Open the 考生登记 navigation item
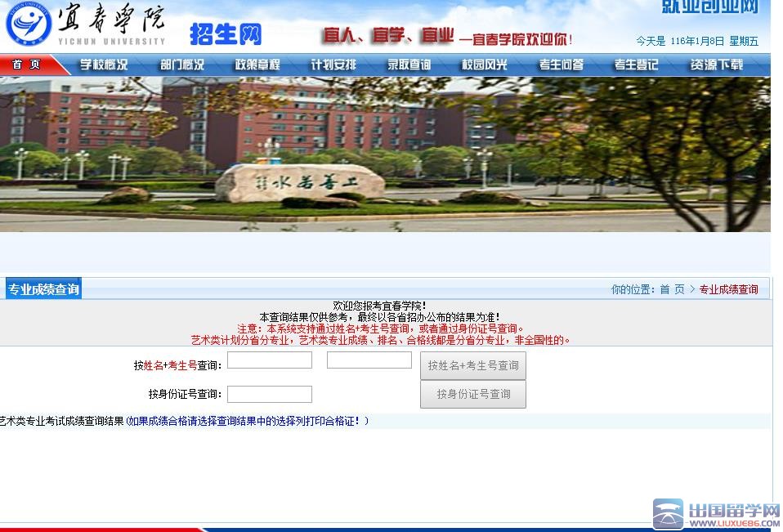The height and width of the screenshot is (532, 783). click(x=636, y=65)
